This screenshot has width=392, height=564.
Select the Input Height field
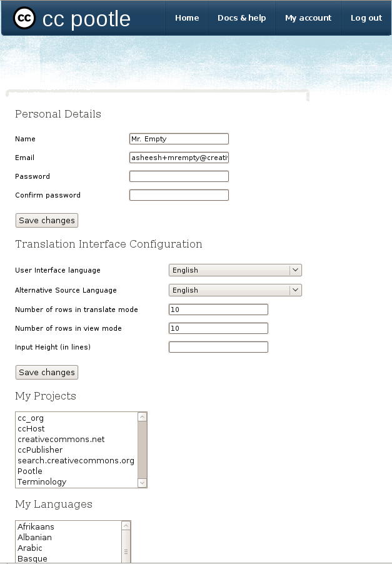218,347
